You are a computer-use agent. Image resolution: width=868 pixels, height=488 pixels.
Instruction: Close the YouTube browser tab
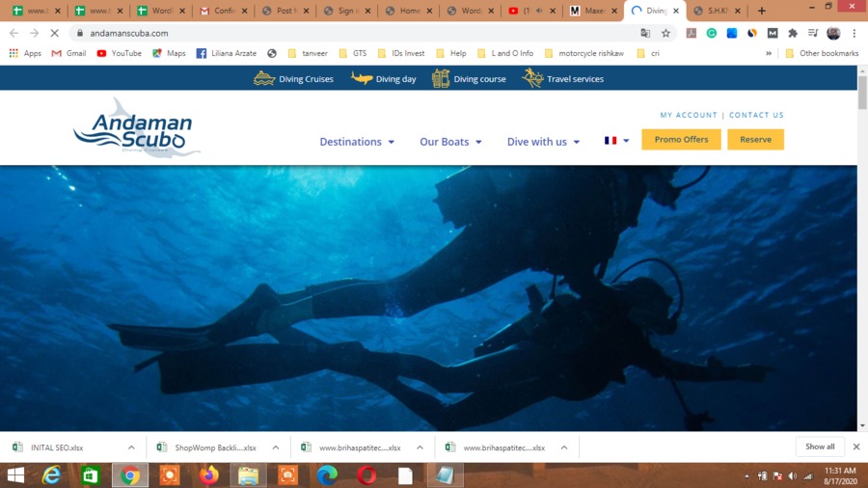[553, 11]
